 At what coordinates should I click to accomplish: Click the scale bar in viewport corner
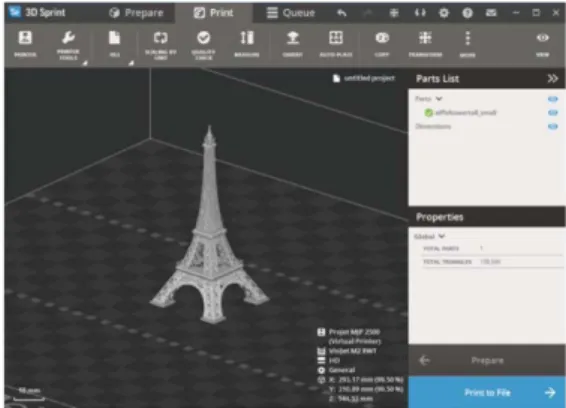[x=29, y=394]
